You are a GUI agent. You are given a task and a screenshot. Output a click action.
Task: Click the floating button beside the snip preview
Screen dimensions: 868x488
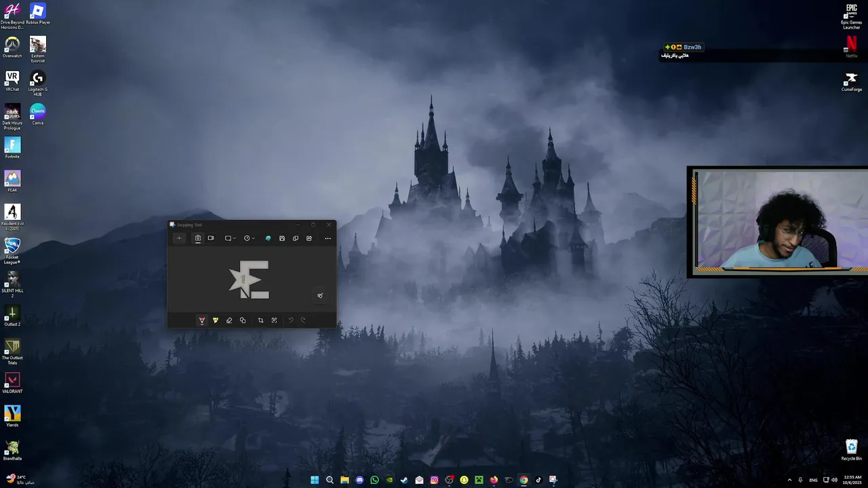[320, 296]
